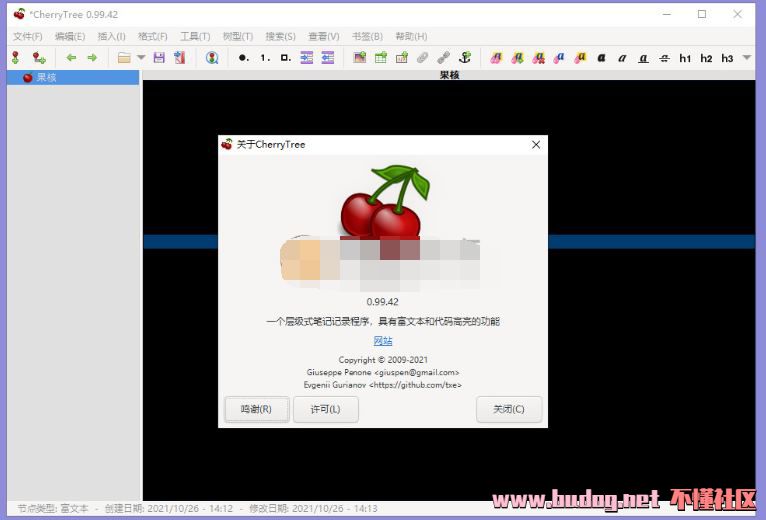This screenshot has width=766, height=520.
Task: Open the 网站 website link
Action: [x=383, y=341]
